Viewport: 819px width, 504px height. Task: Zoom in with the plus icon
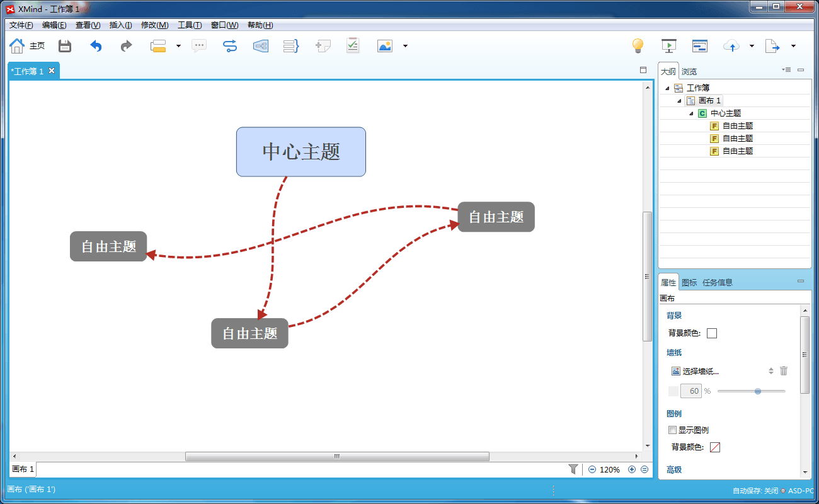click(x=632, y=469)
